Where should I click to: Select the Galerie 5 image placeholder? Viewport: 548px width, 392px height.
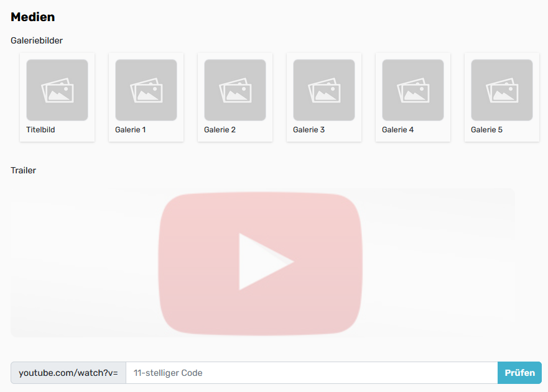[x=502, y=90]
